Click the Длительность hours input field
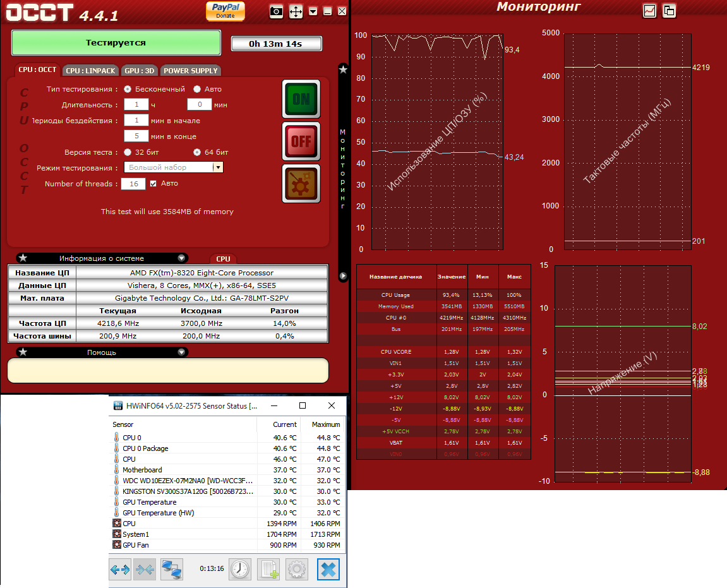727x588 pixels. coord(136,105)
